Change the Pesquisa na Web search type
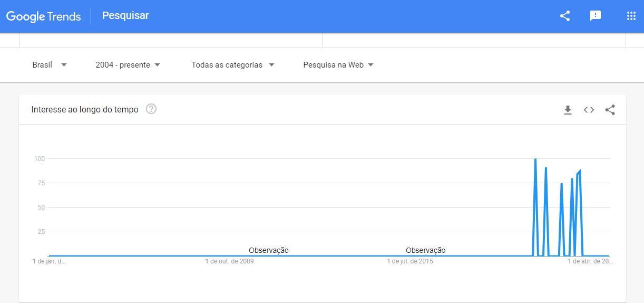644x303 pixels. [x=338, y=65]
